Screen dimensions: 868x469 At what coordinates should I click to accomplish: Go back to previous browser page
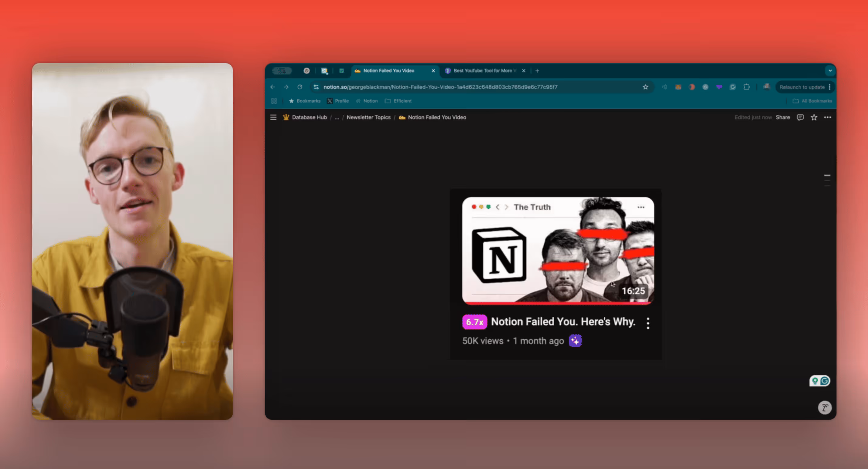273,87
